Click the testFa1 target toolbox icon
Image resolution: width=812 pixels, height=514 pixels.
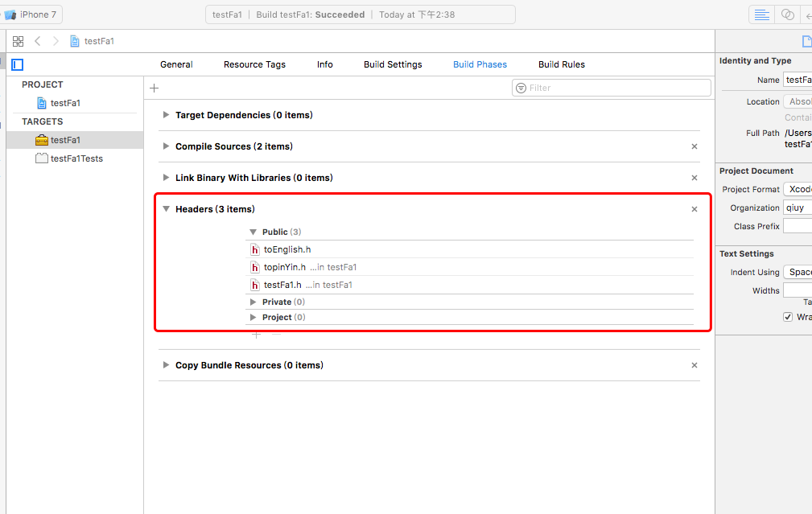[x=41, y=140]
